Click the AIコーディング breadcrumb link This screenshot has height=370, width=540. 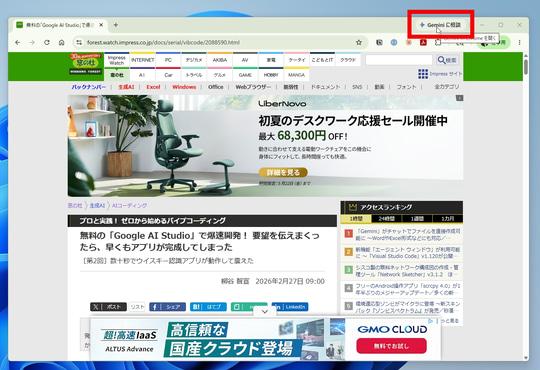(129, 206)
